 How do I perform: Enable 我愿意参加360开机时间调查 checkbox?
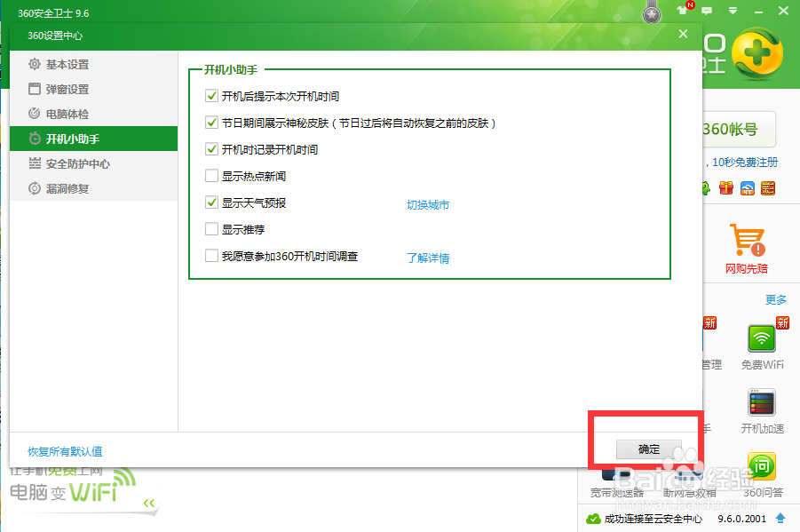pos(211,255)
